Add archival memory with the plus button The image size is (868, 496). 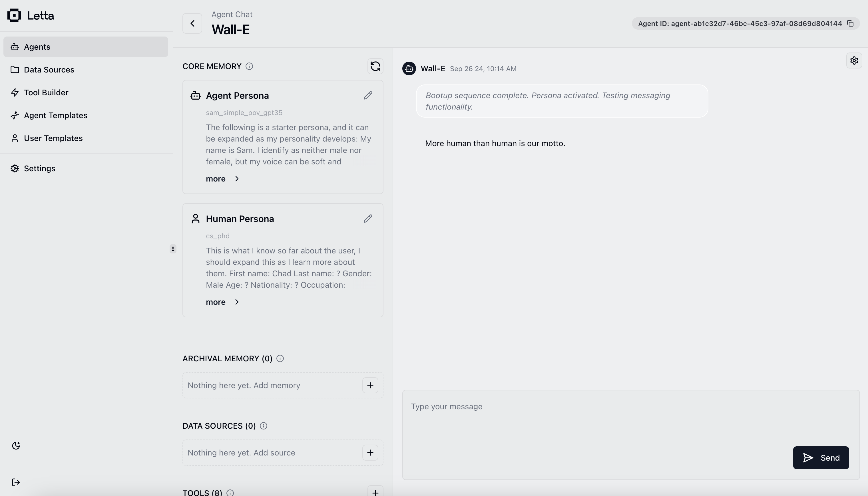(370, 385)
